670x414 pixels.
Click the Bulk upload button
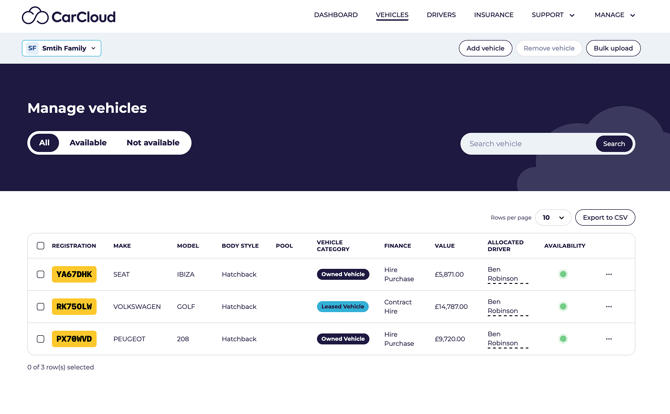[613, 48]
